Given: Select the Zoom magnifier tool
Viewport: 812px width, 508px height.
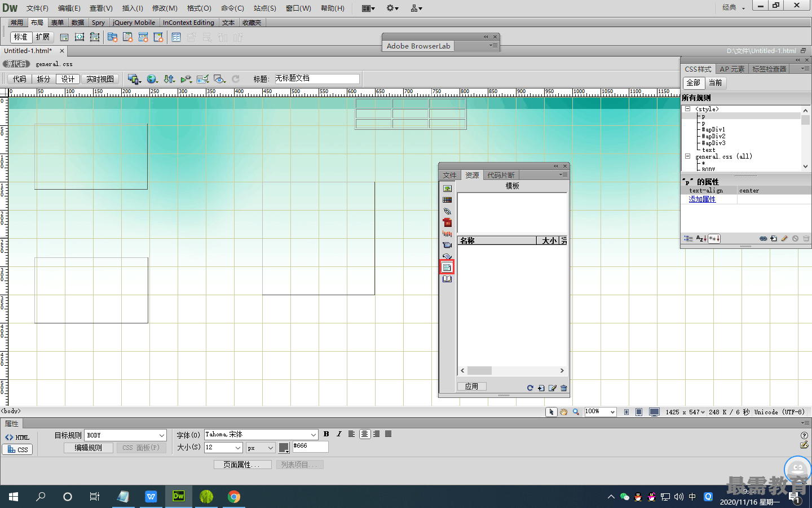Looking at the screenshot, I should coord(576,412).
